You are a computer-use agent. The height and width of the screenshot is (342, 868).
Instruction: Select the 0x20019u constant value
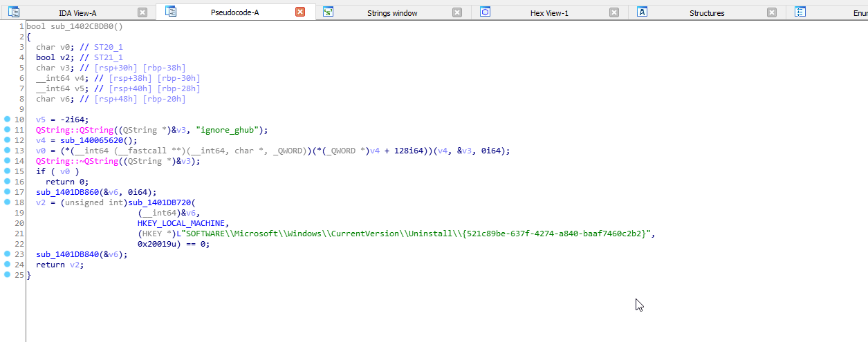coord(156,244)
